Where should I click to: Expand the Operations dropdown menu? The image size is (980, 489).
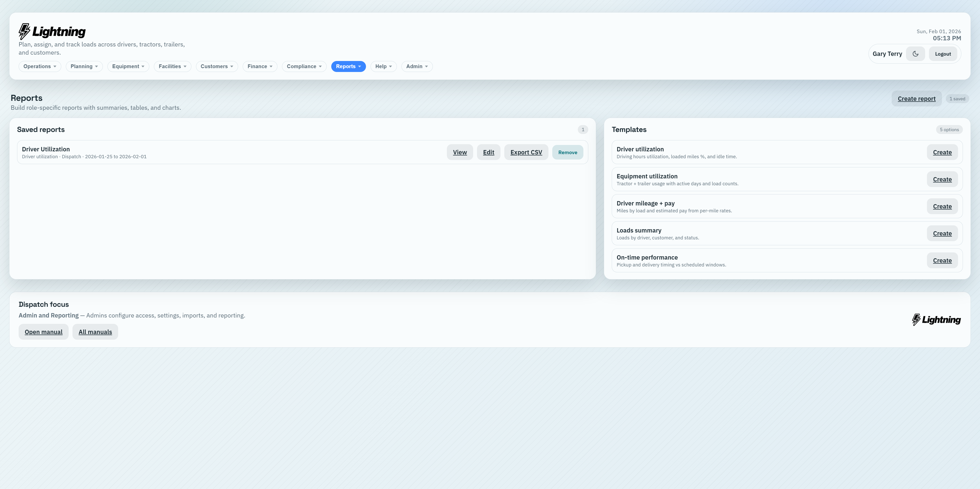[40, 66]
